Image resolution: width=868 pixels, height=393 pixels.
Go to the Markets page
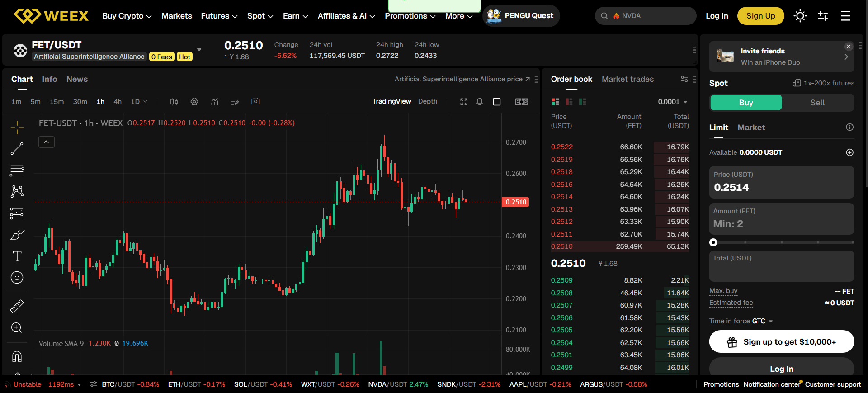[177, 16]
